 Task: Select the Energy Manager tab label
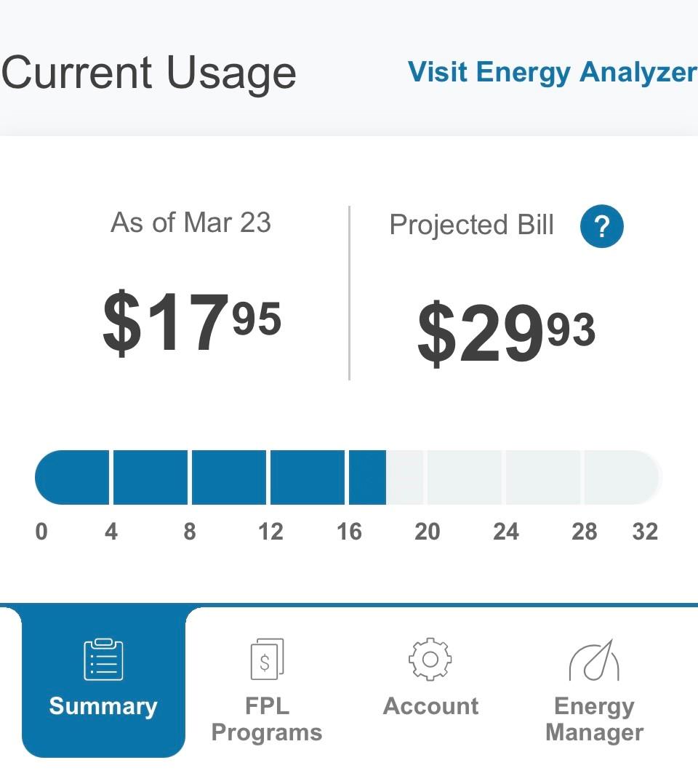[594, 719]
